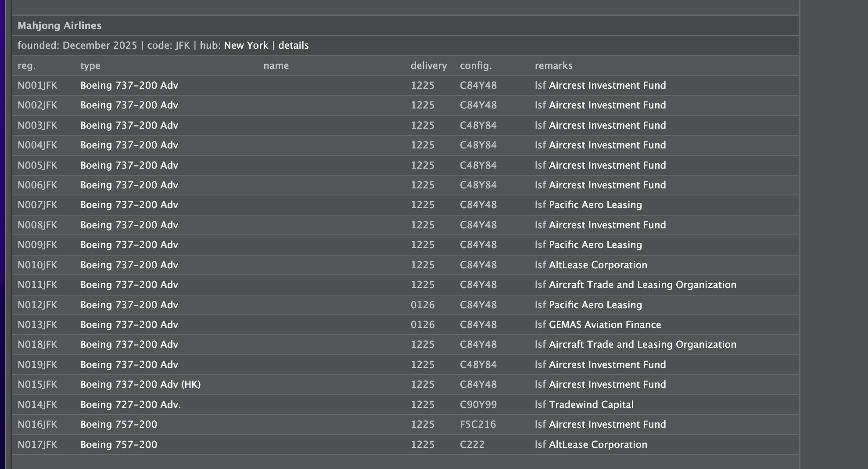This screenshot has height=469, width=868.
Task: Open GEMAS Aviation Finance lessor link
Action: tap(605, 325)
